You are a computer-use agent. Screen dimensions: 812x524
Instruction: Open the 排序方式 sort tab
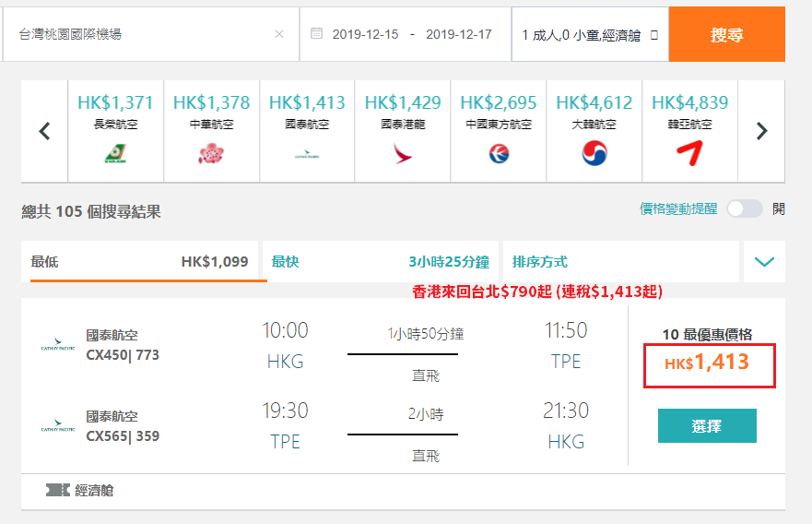point(621,261)
